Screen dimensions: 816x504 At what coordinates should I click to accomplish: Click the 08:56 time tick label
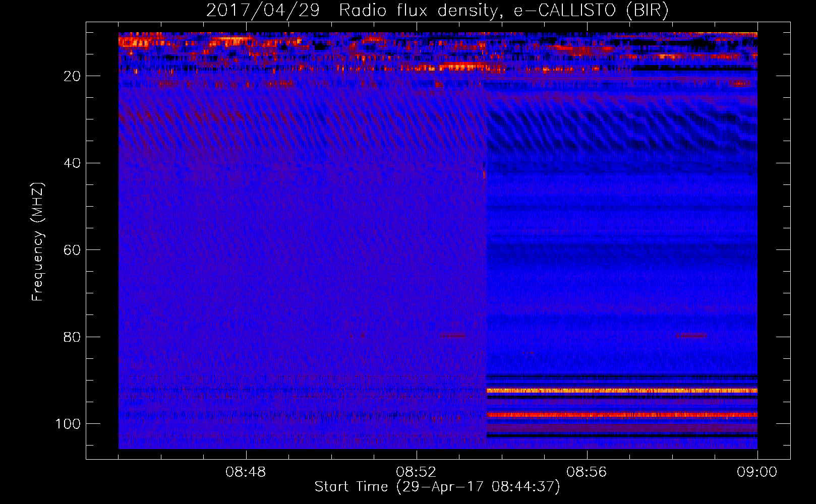coord(587,472)
